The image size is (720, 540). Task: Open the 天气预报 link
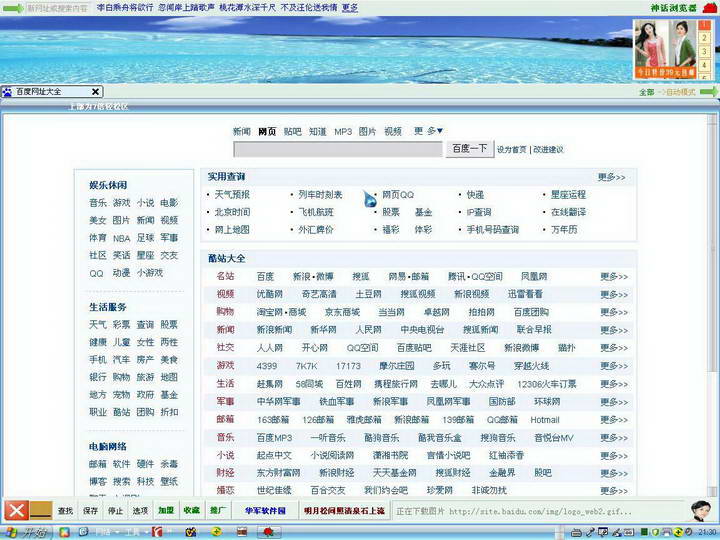[232, 195]
